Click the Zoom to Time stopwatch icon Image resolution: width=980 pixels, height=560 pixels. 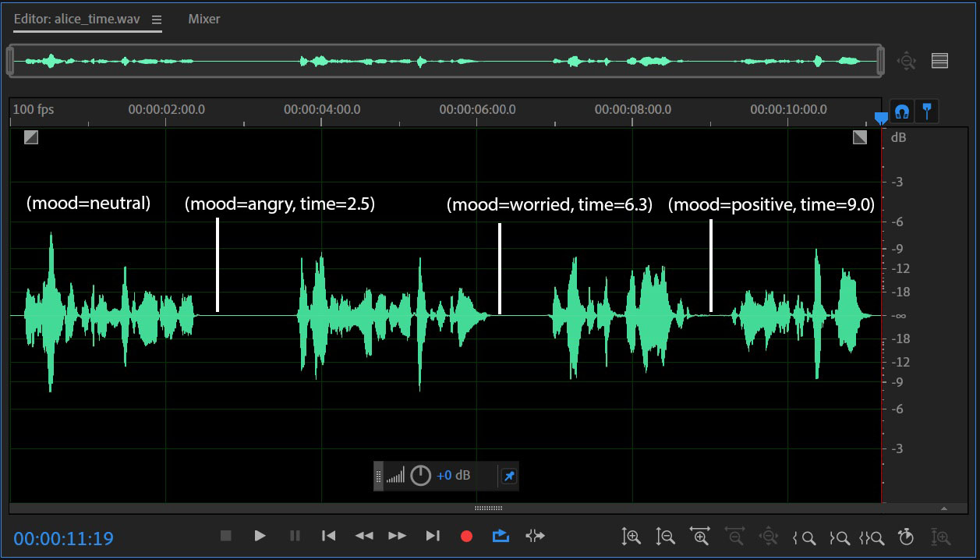point(905,537)
